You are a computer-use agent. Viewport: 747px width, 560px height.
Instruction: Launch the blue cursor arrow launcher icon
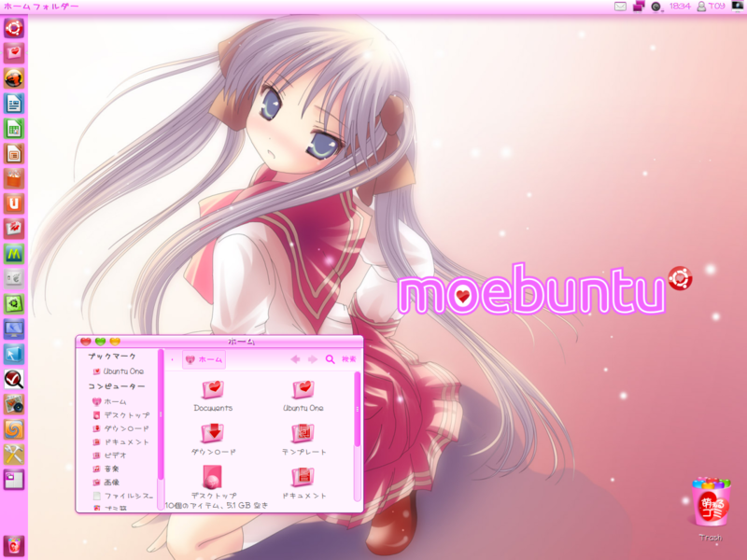point(14,355)
